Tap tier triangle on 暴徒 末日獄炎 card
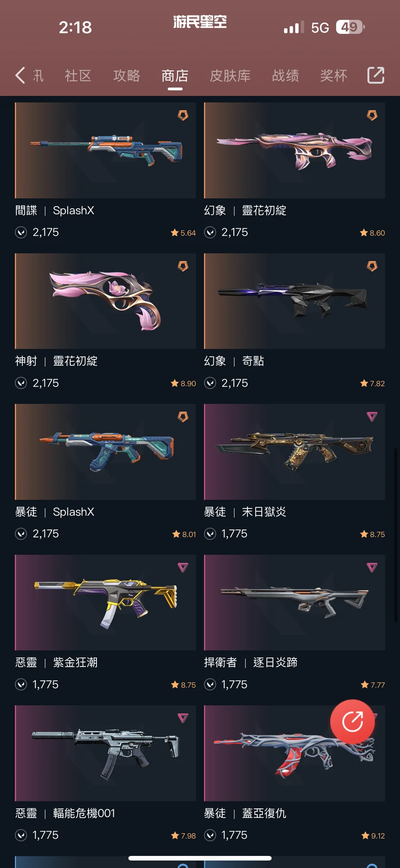This screenshot has width=400, height=868. pyautogui.click(x=372, y=417)
